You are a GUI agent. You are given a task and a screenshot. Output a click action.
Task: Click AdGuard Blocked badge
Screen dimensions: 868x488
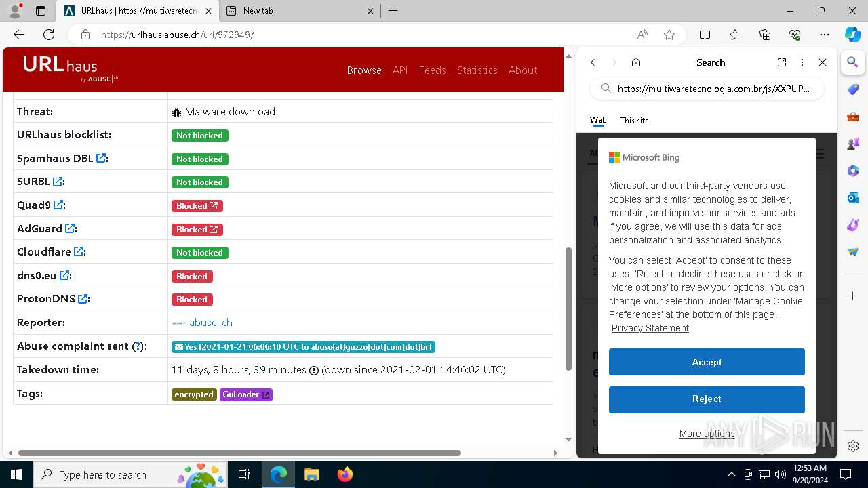197,230
